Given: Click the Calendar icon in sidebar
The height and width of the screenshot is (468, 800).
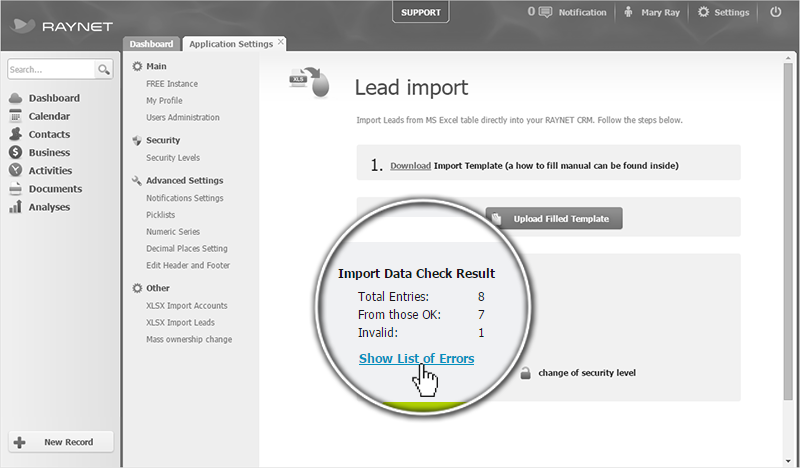Looking at the screenshot, I should tap(16, 116).
